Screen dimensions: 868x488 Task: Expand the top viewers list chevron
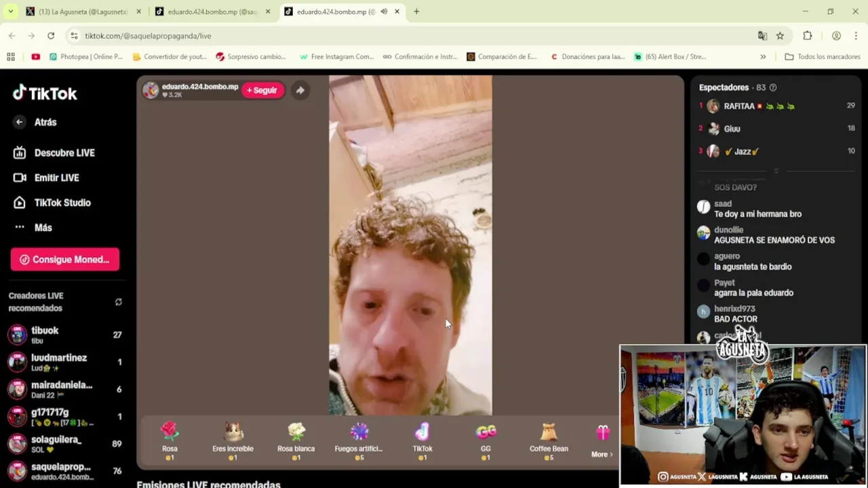point(776,171)
